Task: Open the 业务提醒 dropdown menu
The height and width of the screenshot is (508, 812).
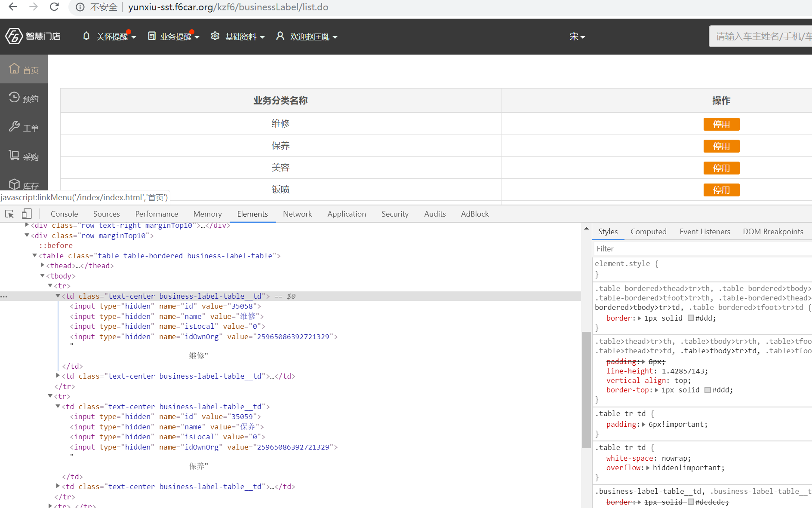Action: click(x=180, y=37)
